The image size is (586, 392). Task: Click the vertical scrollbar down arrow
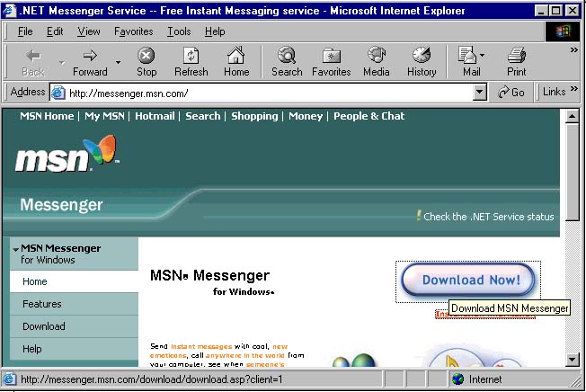(572, 360)
